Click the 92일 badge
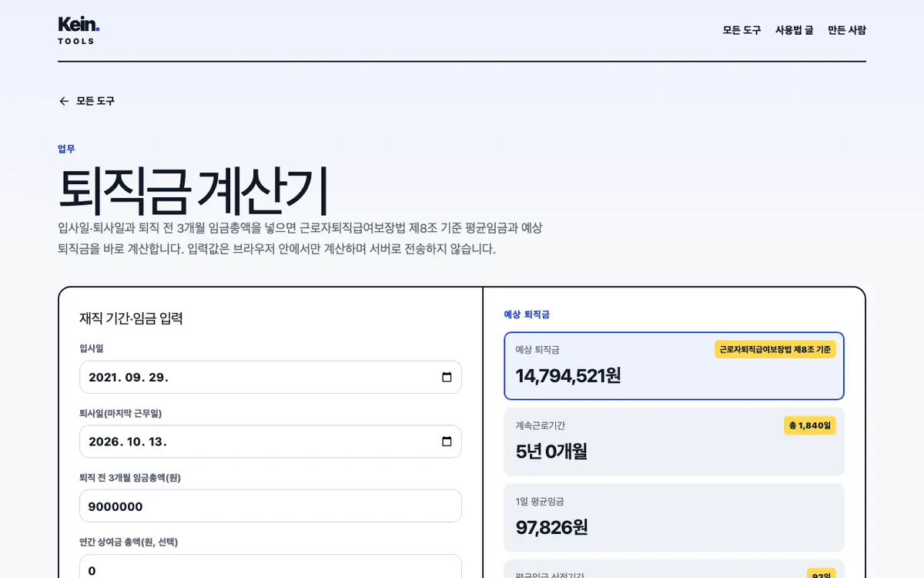Image resolution: width=924 pixels, height=578 pixels. 821,574
